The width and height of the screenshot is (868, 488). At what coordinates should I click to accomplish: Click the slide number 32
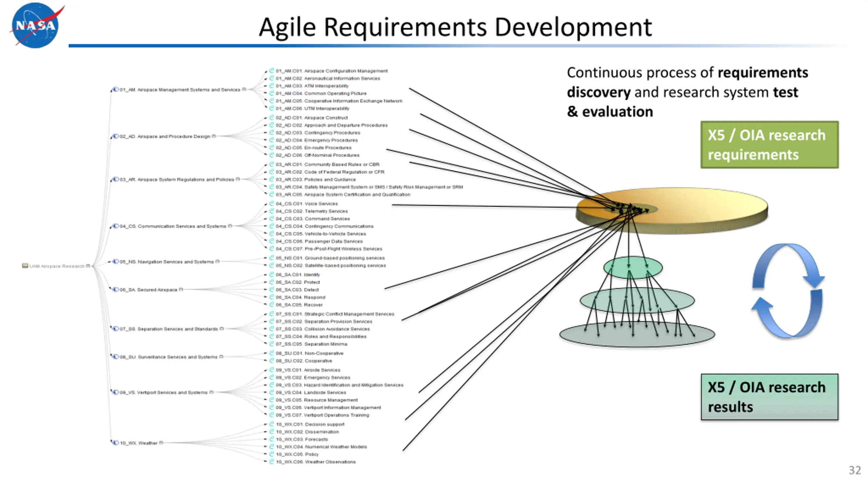coord(854,470)
